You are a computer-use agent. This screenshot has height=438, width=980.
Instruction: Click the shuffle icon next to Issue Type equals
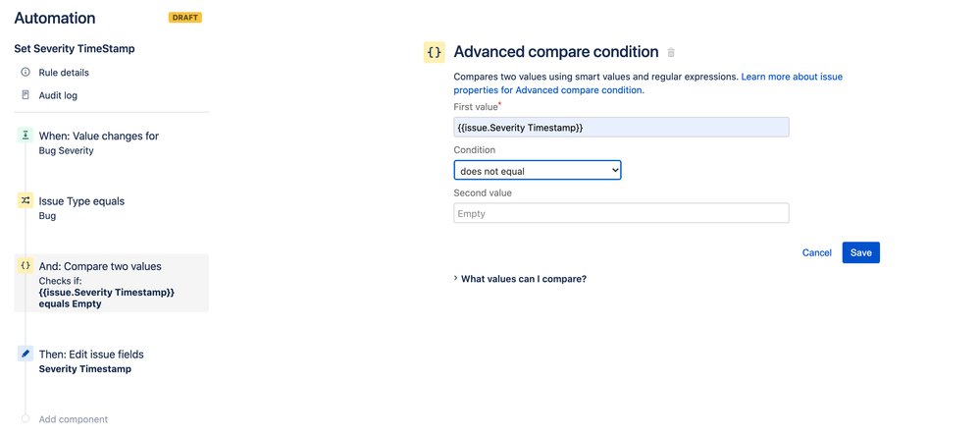point(25,201)
